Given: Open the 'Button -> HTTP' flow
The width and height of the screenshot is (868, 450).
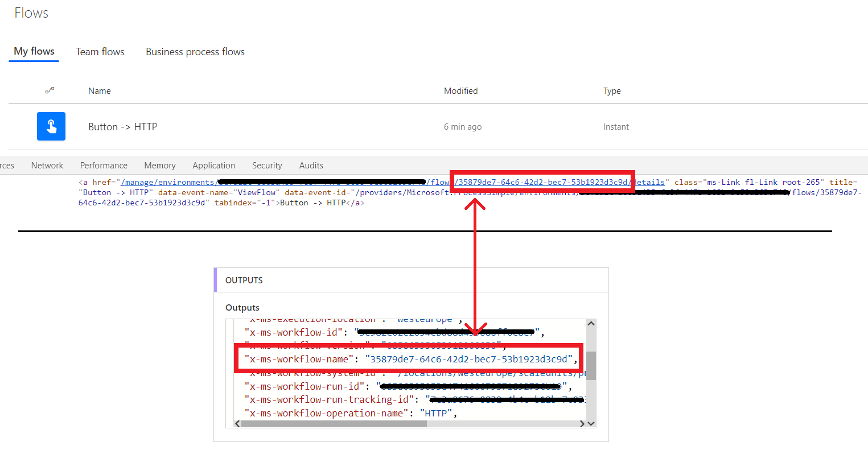Looking at the screenshot, I should point(122,126).
